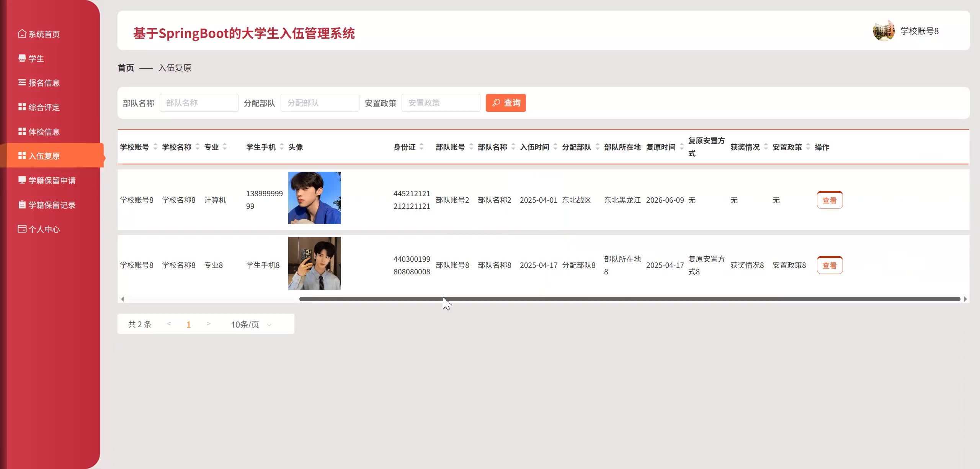The width and height of the screenshot is (980, 469).
Task: Click the grid icon beside 综合评定
Action: (22, 107)
